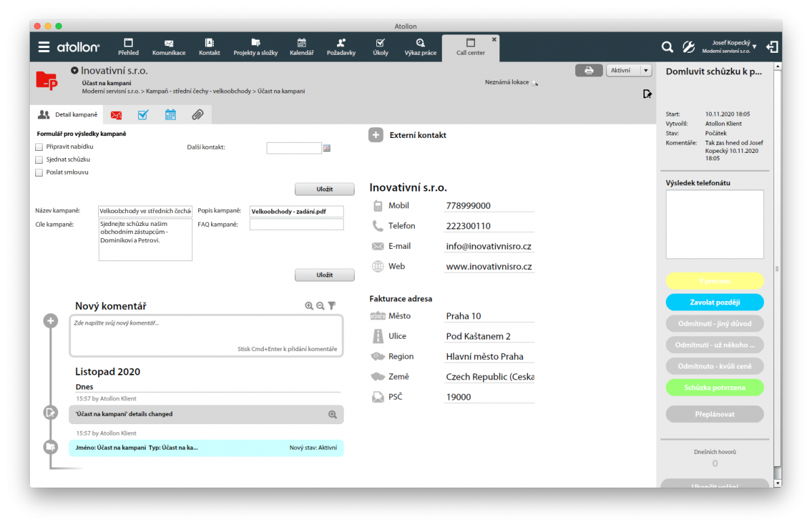Viewport: 812px width, 527px height.
Task: Click the printer icon button
Action: (x=589, y=70)
